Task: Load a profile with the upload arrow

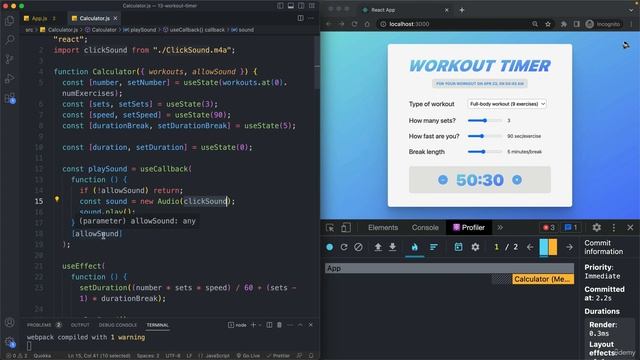Action: (378, 247)
